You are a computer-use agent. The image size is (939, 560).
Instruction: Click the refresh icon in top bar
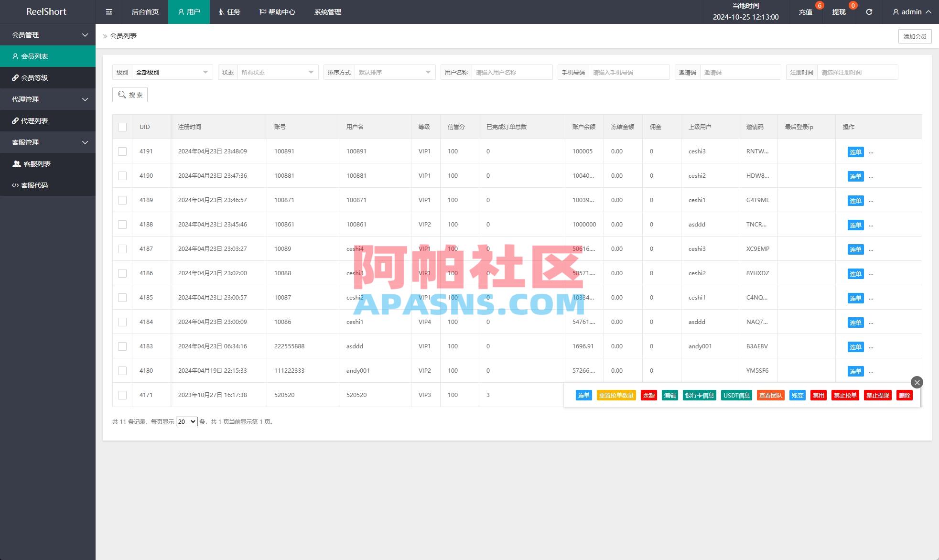tap(869, 11)
